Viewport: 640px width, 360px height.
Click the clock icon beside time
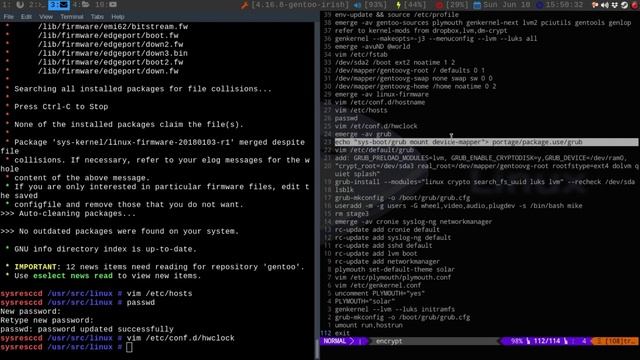point(540,5)
